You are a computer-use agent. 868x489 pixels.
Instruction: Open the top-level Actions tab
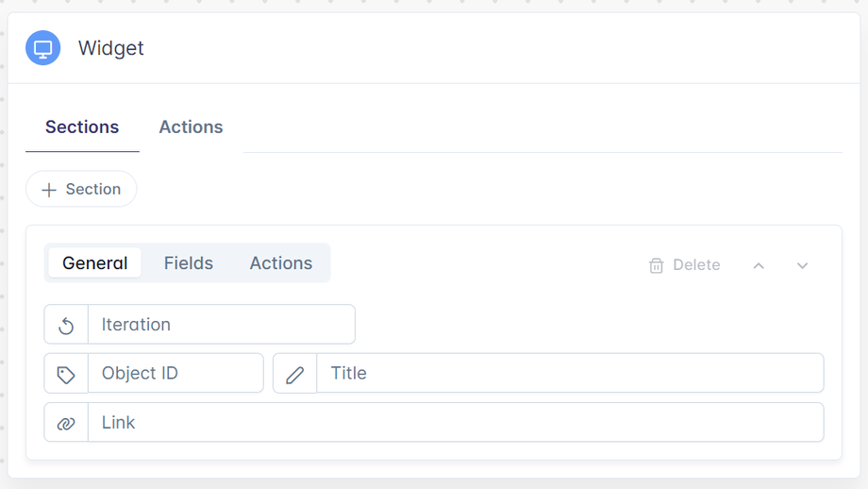point(191,127)
